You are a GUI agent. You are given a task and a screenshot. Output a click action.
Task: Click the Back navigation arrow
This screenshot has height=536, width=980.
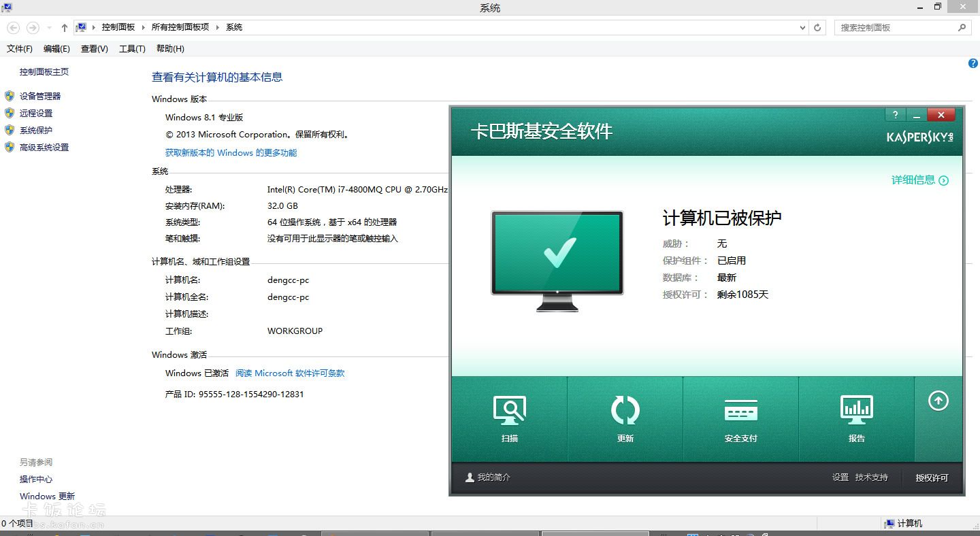point(14,28)
